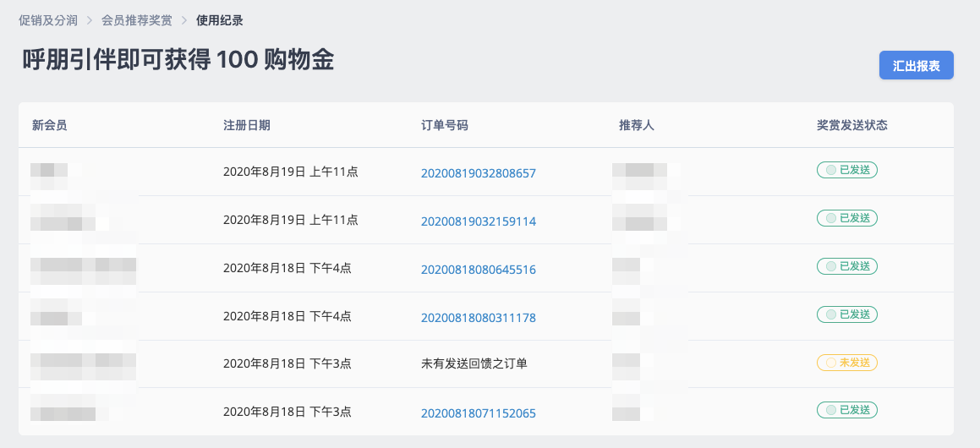Open order 2020081903280865​7 link
Viewport: 980px width, 448px height.
[478, 173]
